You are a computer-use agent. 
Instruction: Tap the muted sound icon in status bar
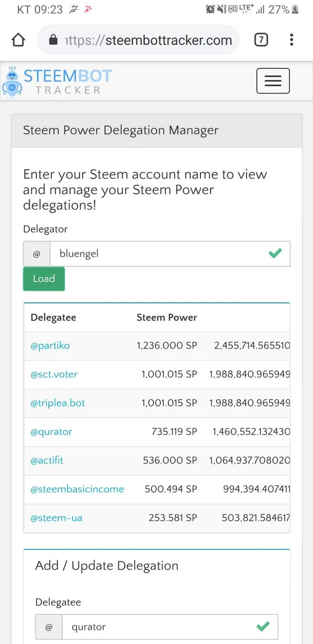click(x=222, y=9)
